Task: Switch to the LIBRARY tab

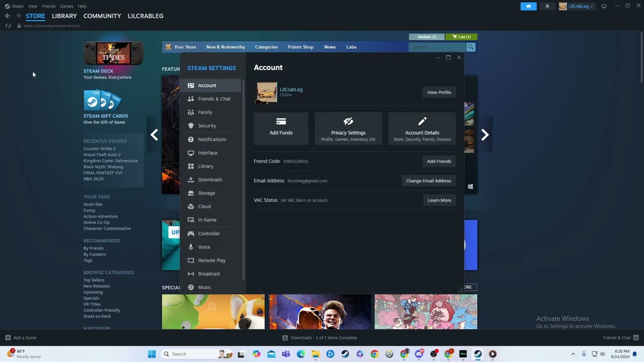Action: (x=64, y=16)
